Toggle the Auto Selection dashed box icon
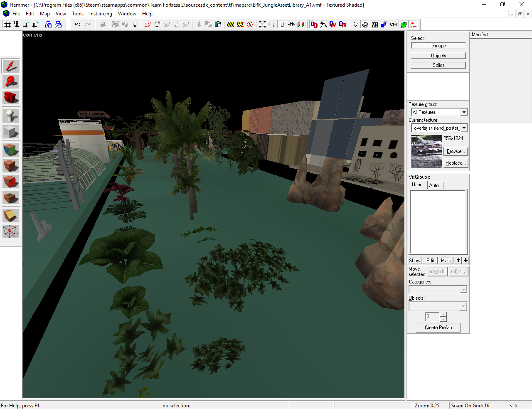The width and height of the screenshot is (532, 409). [272, 25]
